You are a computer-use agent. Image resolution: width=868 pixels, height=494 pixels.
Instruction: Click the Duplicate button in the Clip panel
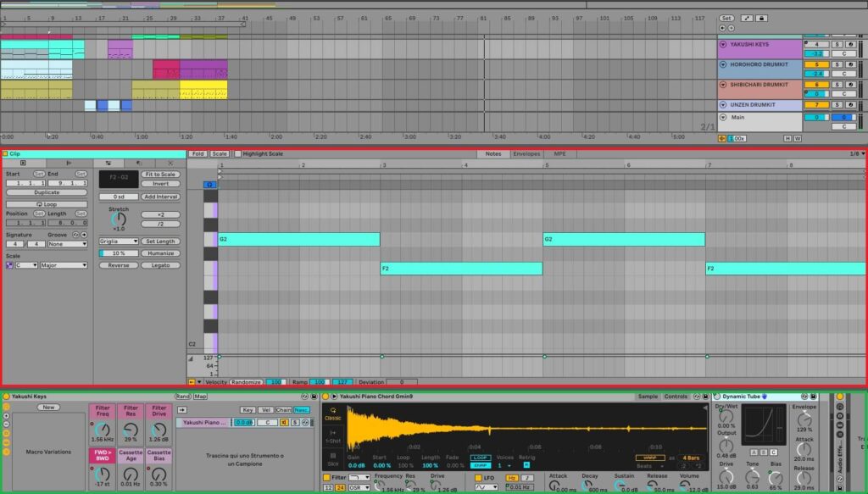click(x=48, y=192)
